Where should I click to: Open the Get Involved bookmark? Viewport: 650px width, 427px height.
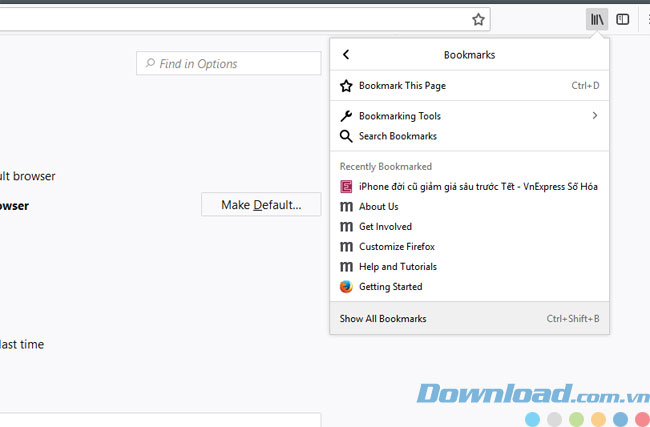click(x=385, y=227)
